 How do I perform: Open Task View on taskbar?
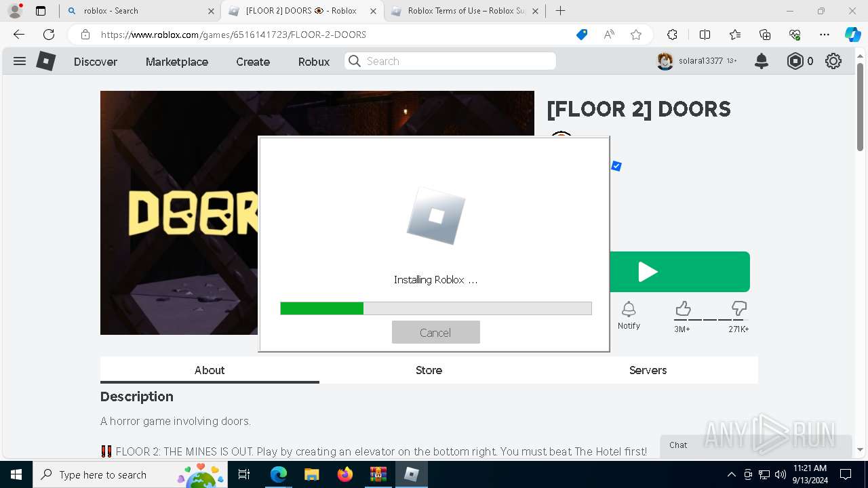point(244,474)
